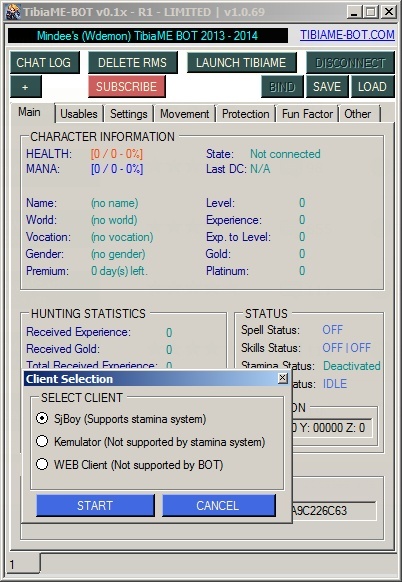
Task: Click the HEALTH value [0 / 0 - 0%]
Action: tap(117, 154)
